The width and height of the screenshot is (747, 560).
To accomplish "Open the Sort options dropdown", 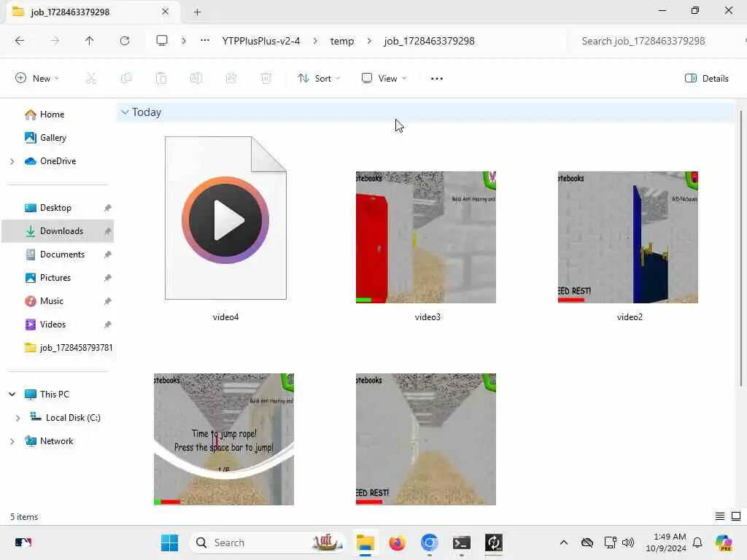I will pos(319,79).
